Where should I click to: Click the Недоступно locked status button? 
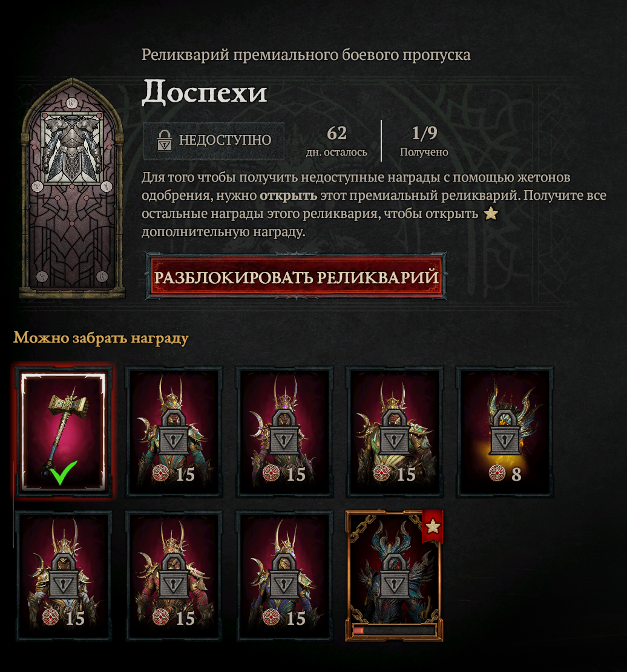[214, 140]
